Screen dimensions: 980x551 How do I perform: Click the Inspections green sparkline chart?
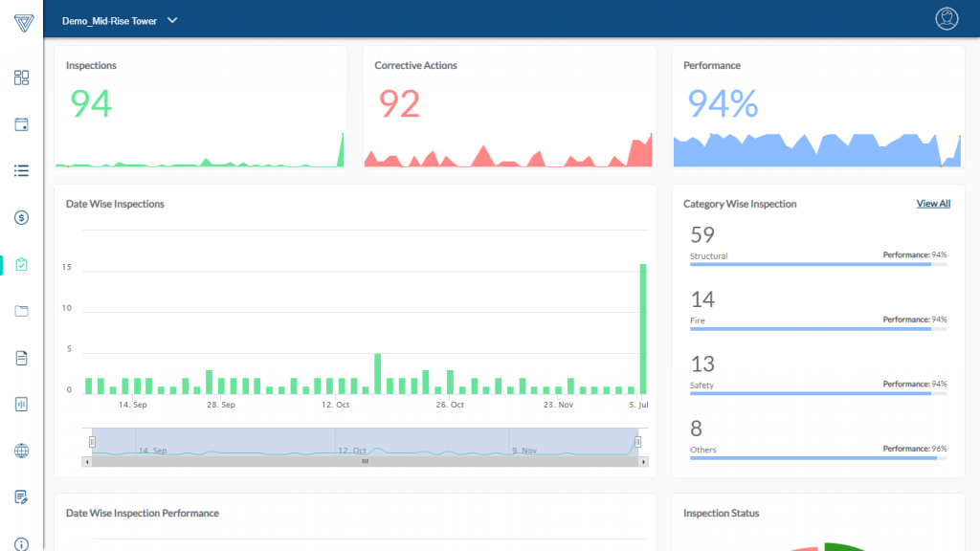pyautogui.click(x=200, y=150)
